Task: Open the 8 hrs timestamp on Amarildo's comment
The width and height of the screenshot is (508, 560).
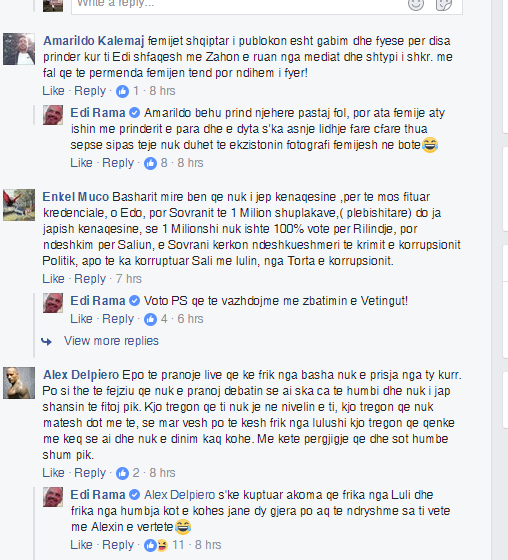Action: (162, 91)
